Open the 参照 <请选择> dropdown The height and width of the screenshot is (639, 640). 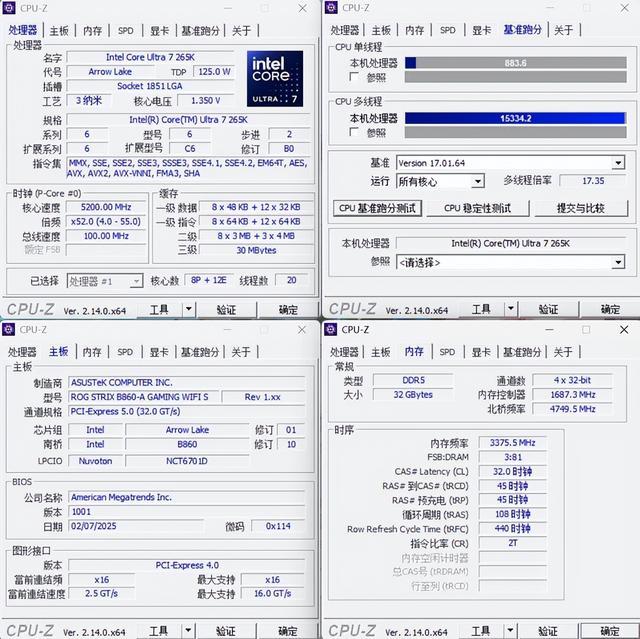pos(618,262)
